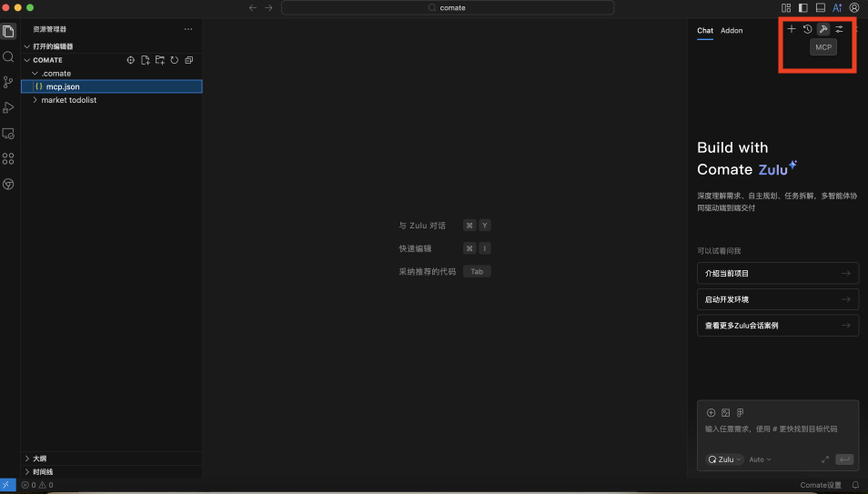Screen dimensions: 868x494
Task: Open the Run and Debug view
Action: coord(8,108)
